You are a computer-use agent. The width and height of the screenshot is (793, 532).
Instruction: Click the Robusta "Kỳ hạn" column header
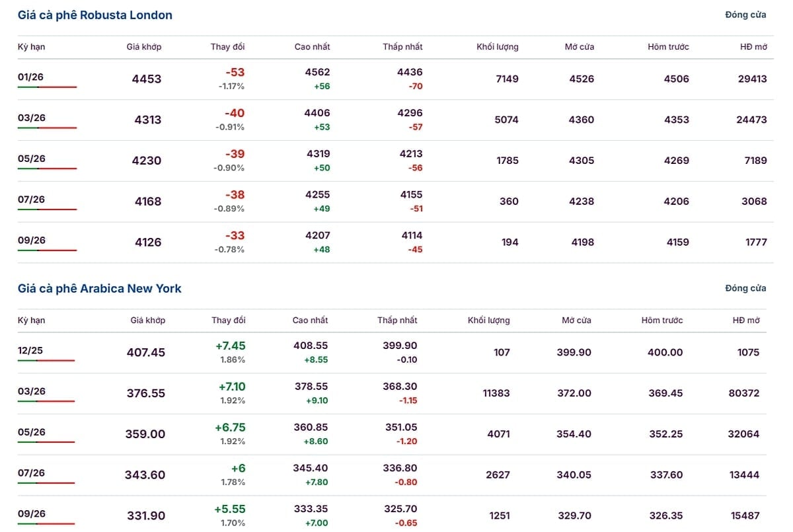coord(32,47)
